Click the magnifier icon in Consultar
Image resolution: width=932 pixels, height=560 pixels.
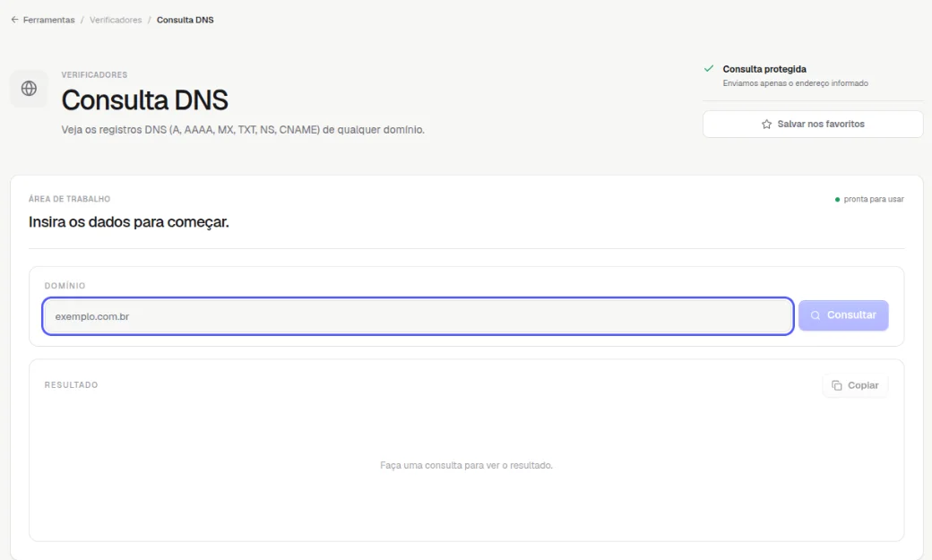pos(815,315)
